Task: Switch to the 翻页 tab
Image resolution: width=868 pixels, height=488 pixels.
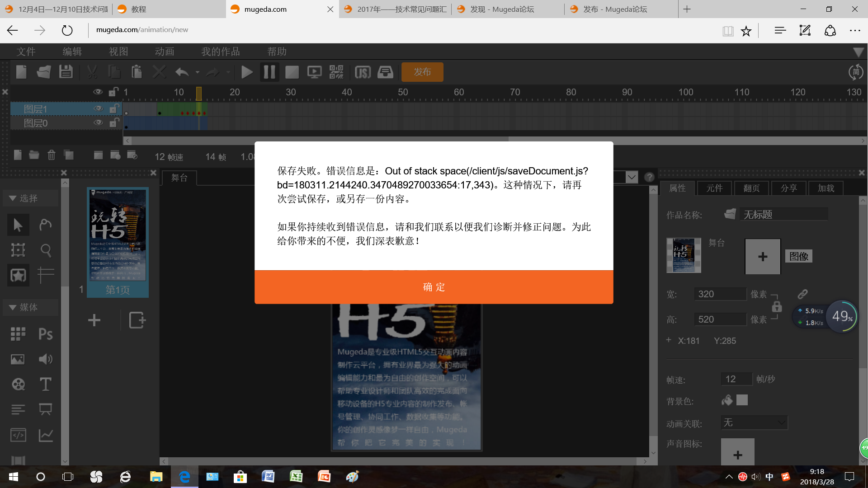Action: (x=752, y=188)
